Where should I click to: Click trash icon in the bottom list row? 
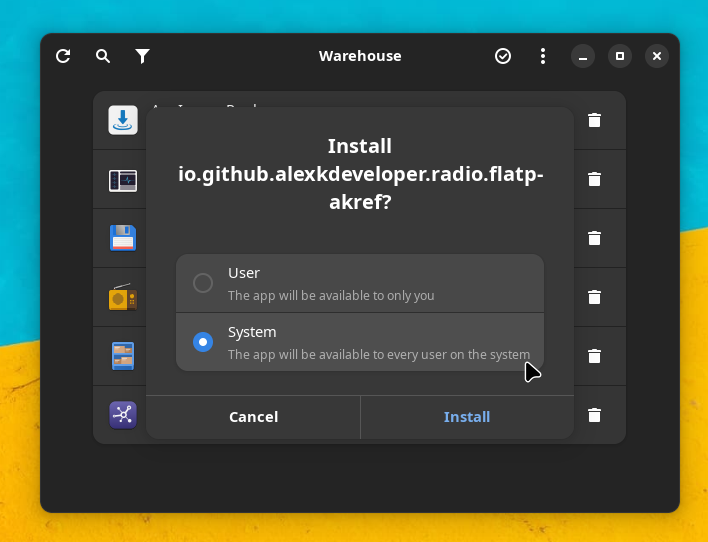coord(594,415)
